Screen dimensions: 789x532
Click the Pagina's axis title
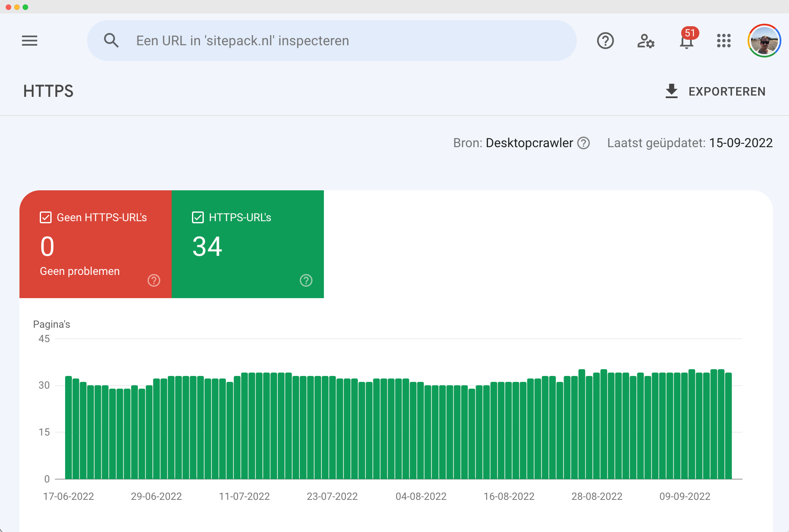point(52,324)
